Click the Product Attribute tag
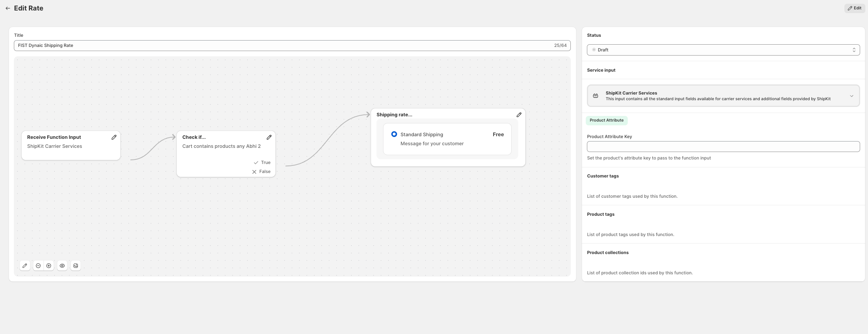The width and height of the screenshot is (868, 334). [606, 120]
